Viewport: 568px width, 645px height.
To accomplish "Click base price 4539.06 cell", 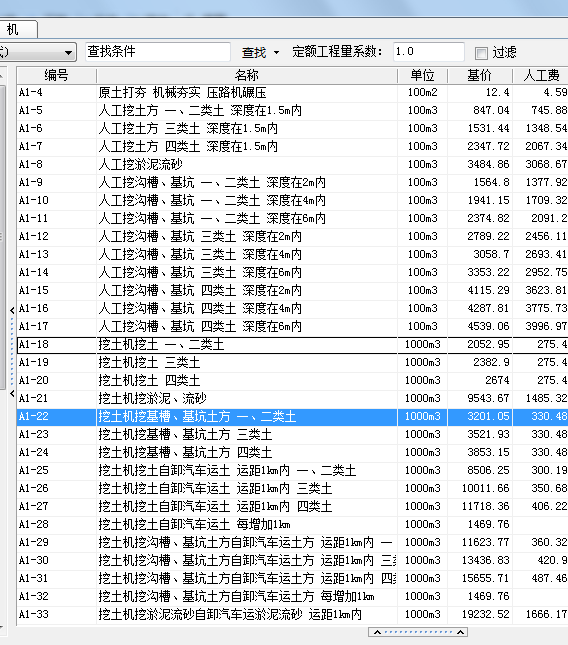I will (480, 327).
